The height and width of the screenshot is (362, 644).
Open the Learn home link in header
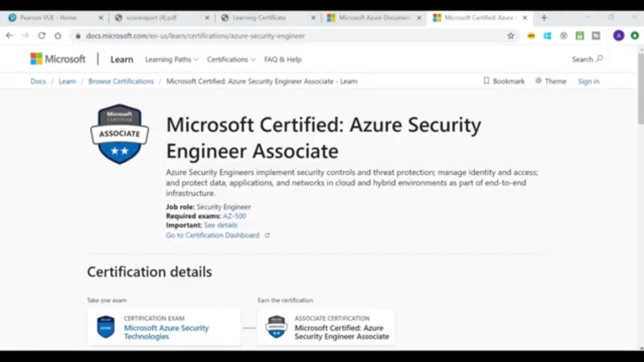point(122,59)
